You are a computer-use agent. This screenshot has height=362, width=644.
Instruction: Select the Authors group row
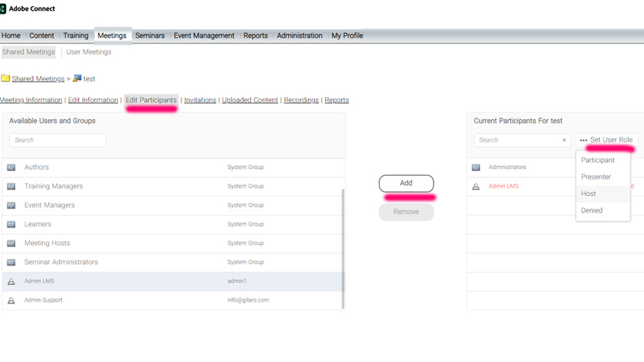click(172, 167)
